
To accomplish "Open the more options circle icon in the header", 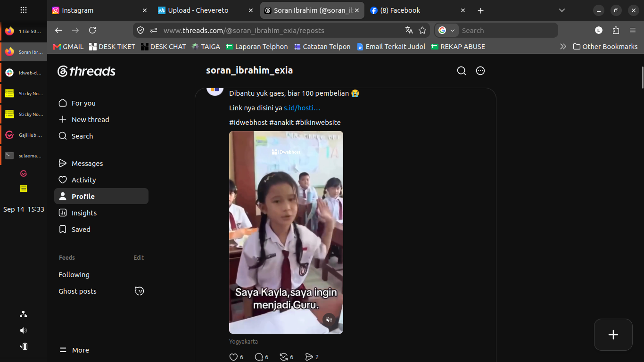I will pos(480,71).
